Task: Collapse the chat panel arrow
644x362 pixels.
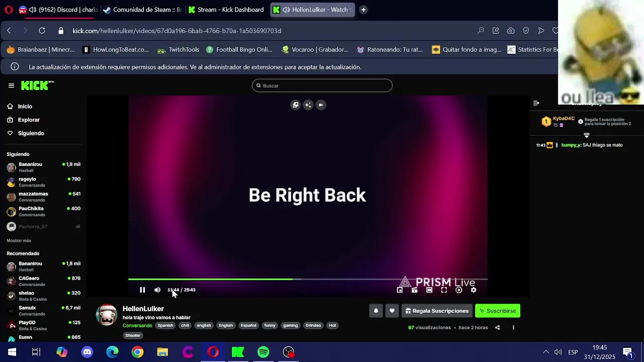Action: (536, 103)
